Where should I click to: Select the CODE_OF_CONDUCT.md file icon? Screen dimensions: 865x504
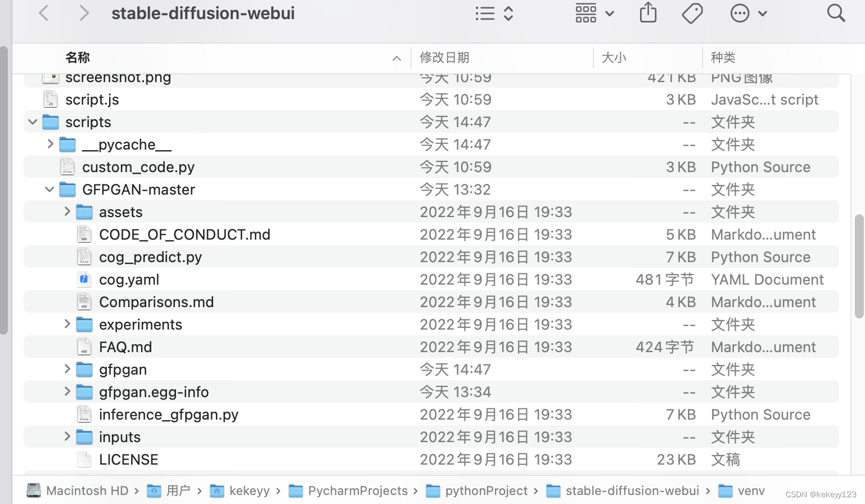(x=84, y=234)
